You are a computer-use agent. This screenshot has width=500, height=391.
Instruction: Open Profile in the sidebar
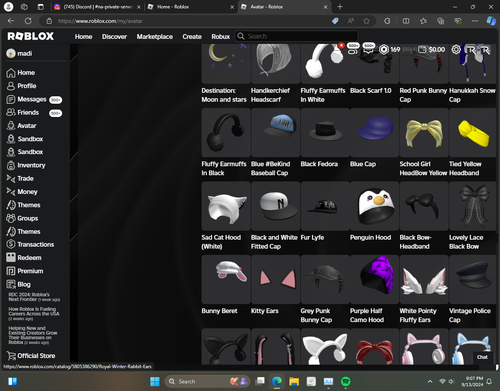[21, 86]
